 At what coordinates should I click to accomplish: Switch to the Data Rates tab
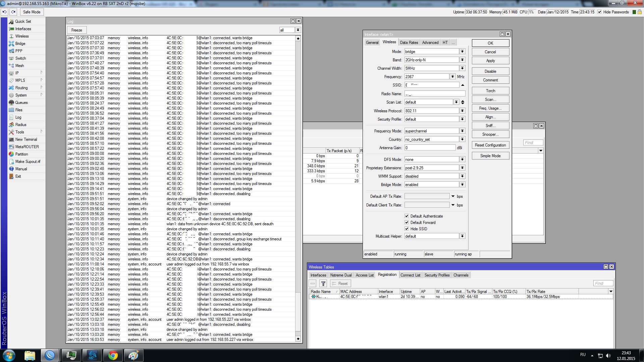tap(409, 43)
